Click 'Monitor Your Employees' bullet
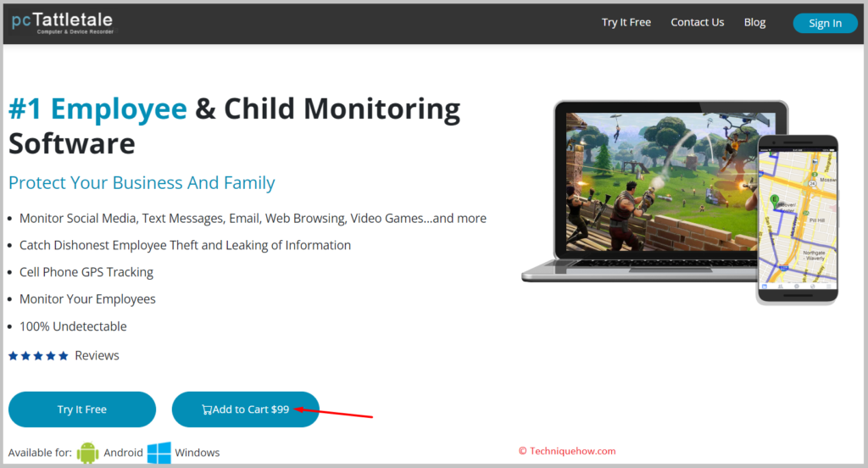868x468 pixels. (x=87, y=299)
